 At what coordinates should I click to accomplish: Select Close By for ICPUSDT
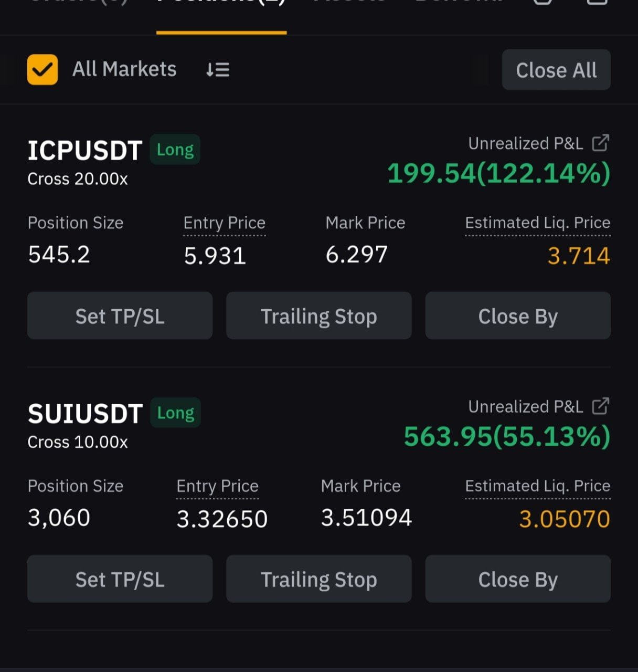(x=518, y=316)
